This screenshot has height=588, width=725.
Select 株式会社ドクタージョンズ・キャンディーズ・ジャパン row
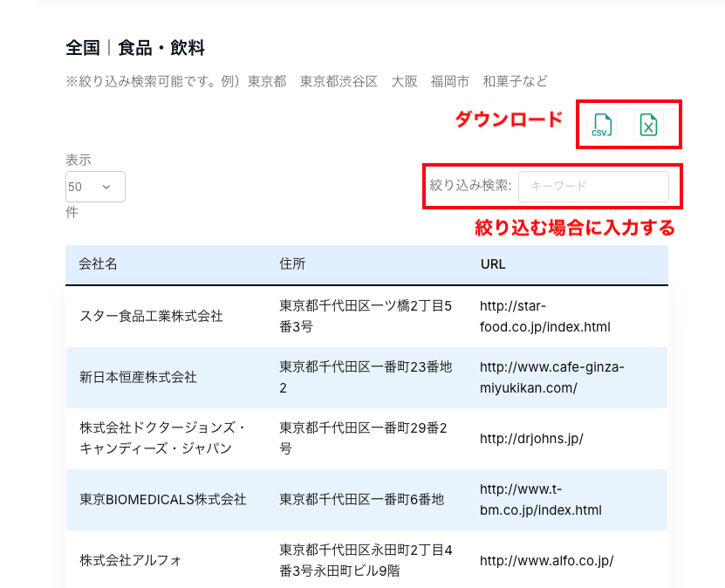pos(161,438)
